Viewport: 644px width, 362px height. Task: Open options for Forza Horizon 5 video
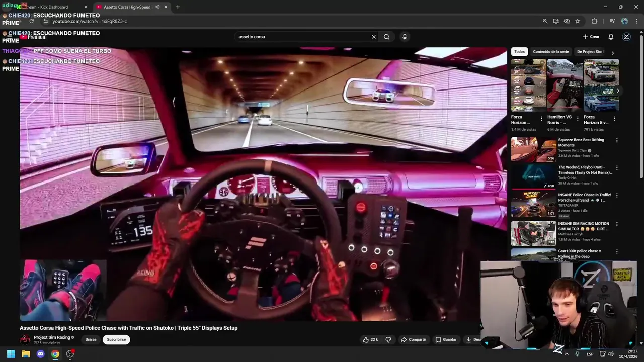coord(614,119)
